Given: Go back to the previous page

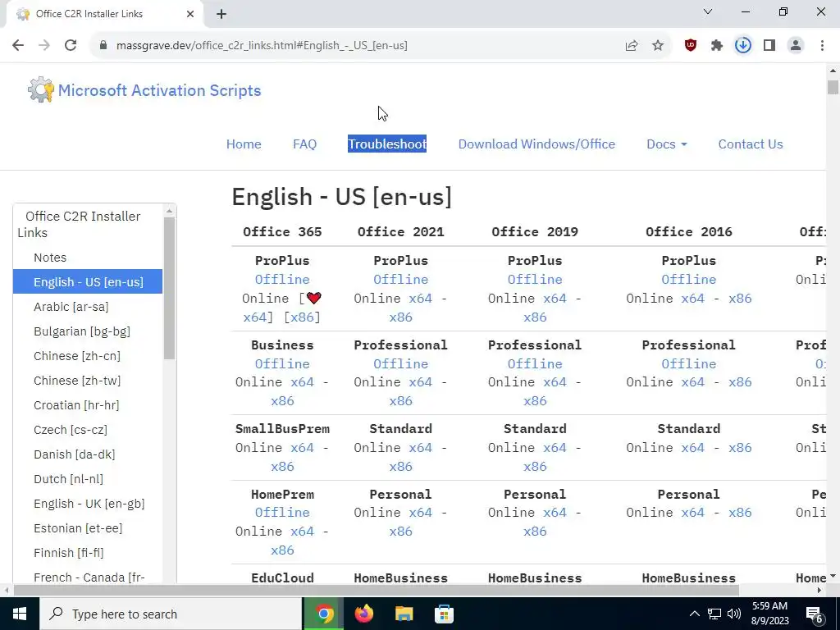Looking at the screenshot, I should click(x=18, y=46).
